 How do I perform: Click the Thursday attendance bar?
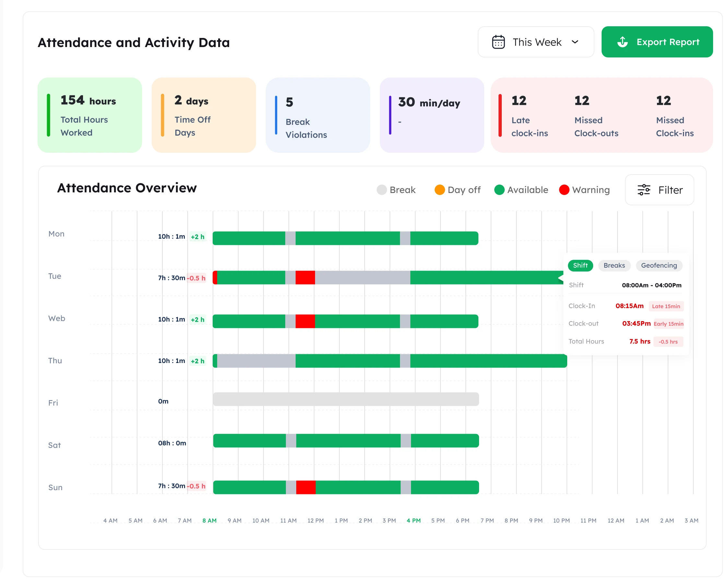click(390, 361)
